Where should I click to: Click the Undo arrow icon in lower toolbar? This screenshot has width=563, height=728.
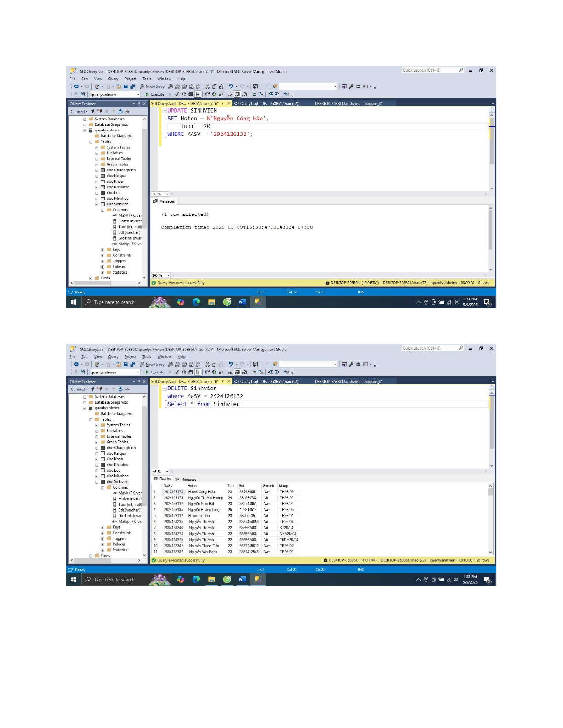(231, 364)
